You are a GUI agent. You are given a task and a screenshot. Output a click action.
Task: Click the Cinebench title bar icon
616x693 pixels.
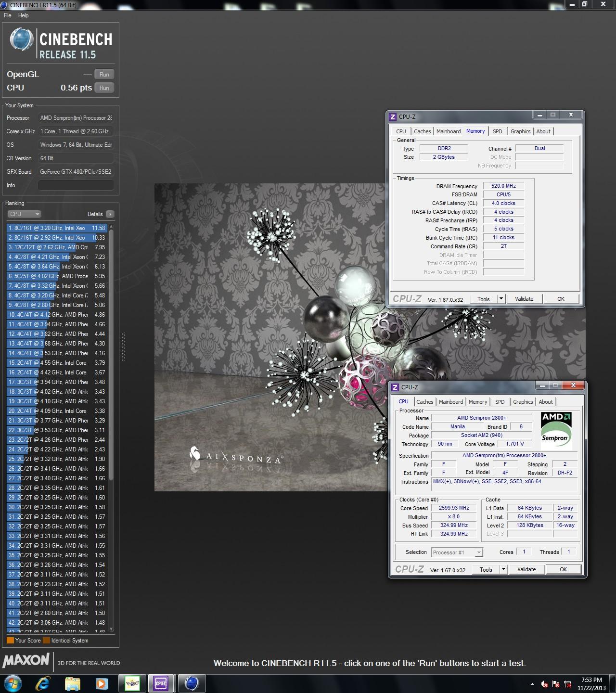(x=4, y=5)
